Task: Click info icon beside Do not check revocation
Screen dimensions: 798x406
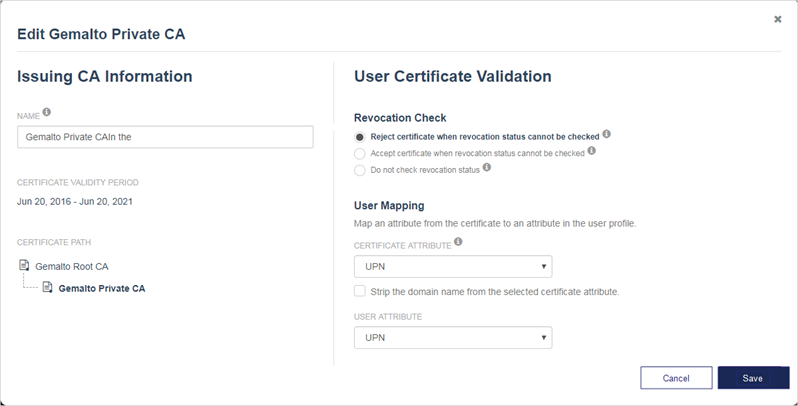Action: point(487,168)
